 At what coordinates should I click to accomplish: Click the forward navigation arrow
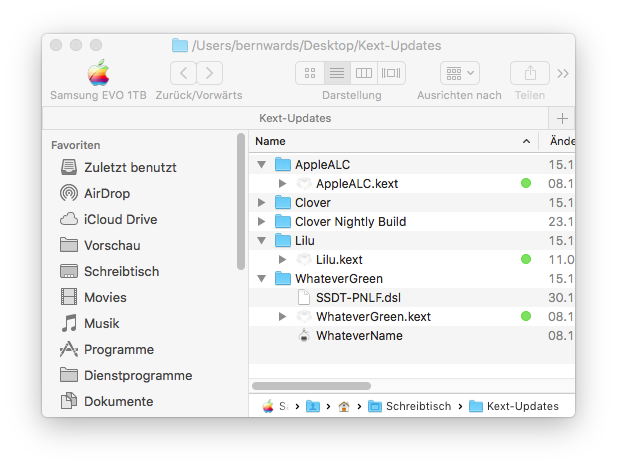point(209,73)
